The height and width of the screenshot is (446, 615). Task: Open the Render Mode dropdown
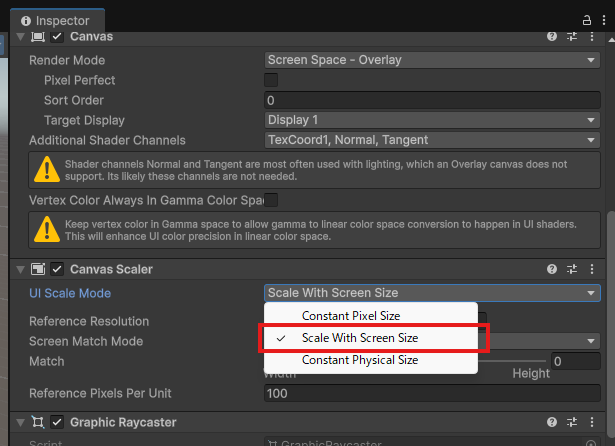pos(432,60)
